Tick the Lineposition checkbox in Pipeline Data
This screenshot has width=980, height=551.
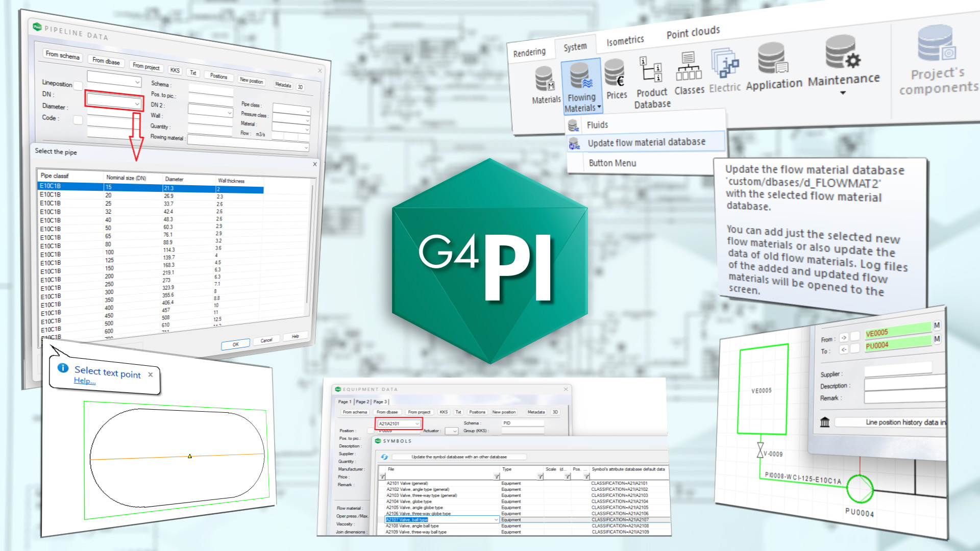78,86
